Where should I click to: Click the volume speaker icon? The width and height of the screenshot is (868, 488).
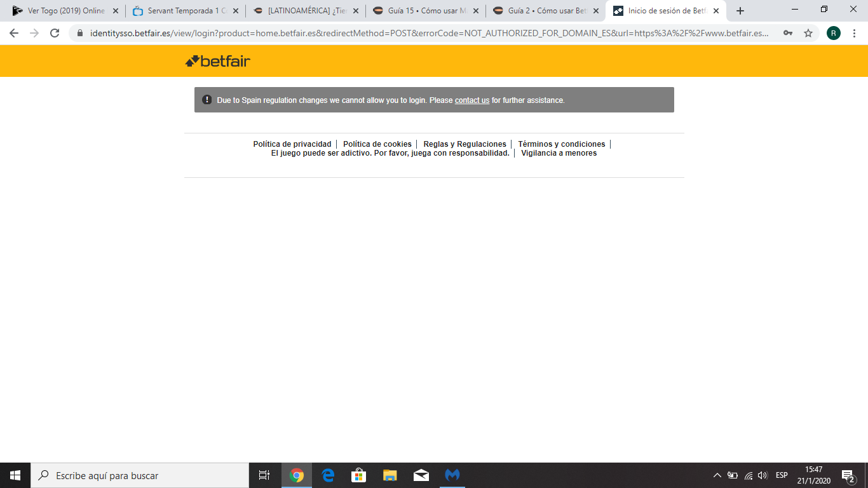click(763, 475)
